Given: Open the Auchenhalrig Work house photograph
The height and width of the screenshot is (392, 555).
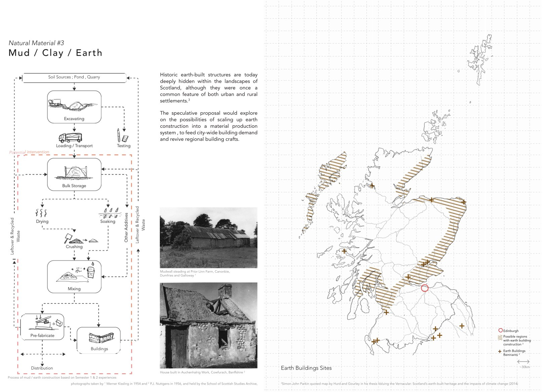Looking at the screenshot, I should (209, 325).
